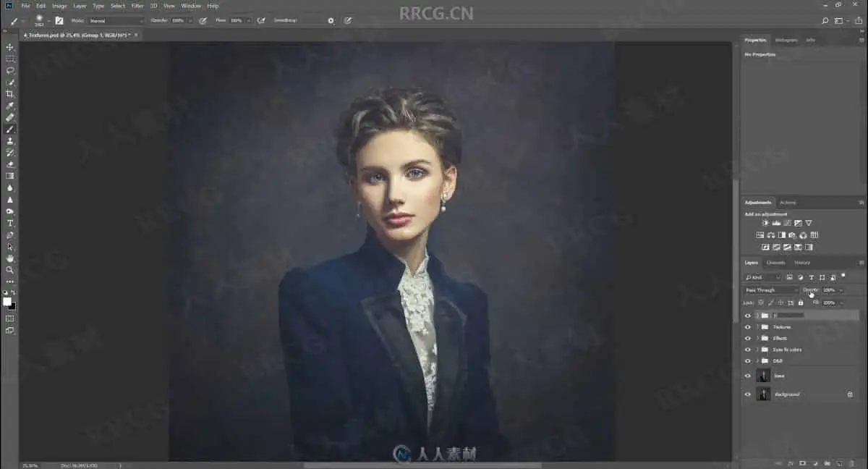Select the Pen tool
This screenshot has width=868, height=469.
click(10, 234)
